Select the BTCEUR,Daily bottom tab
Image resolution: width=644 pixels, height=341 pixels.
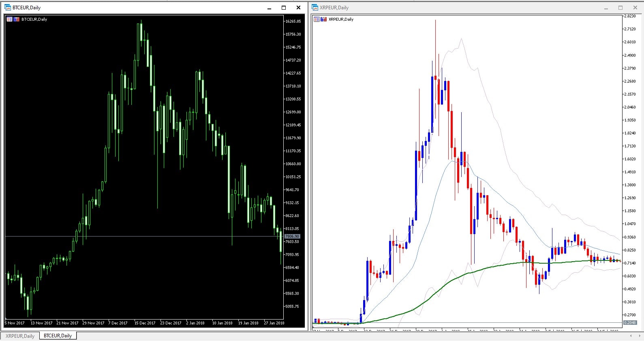58,336
